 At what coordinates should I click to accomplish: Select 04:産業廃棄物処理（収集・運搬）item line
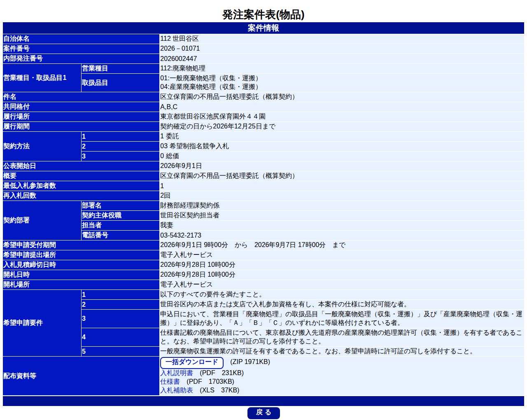[211, 86]
